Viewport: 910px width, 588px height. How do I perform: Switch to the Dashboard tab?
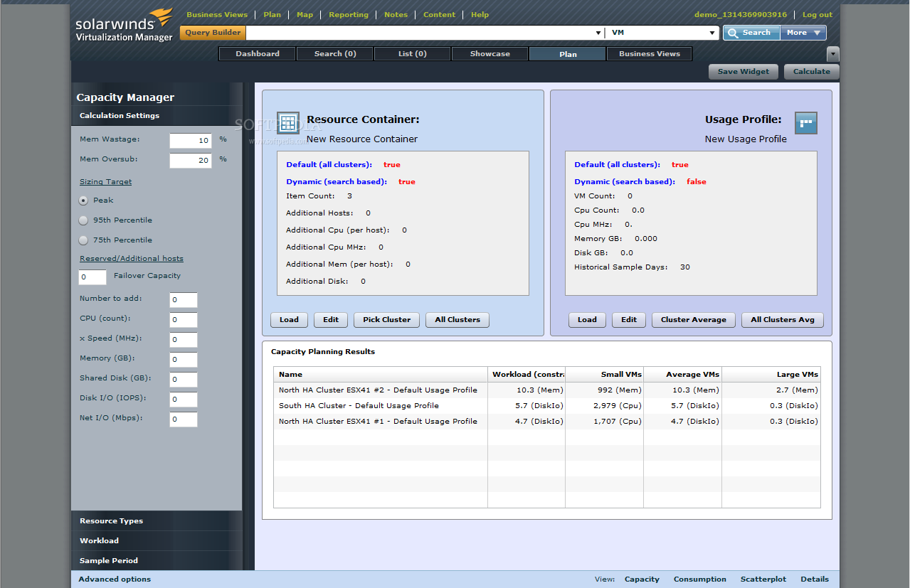(258, 54)
